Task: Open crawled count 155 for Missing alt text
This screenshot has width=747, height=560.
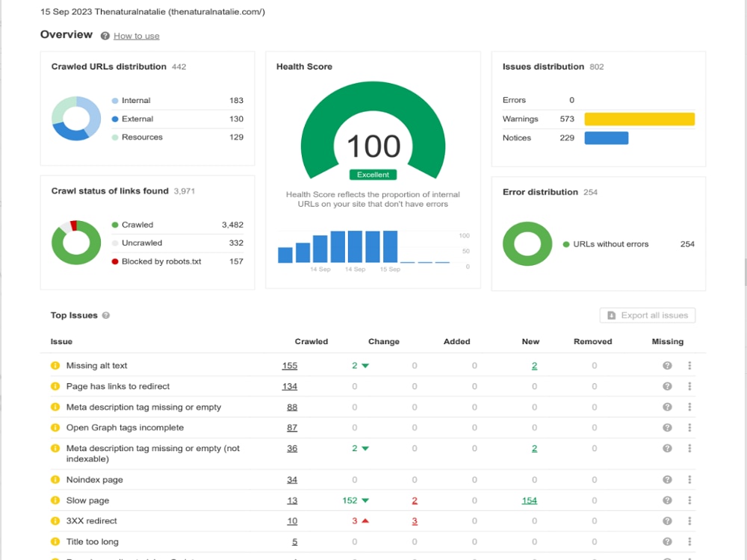Action: pos(290,366)
